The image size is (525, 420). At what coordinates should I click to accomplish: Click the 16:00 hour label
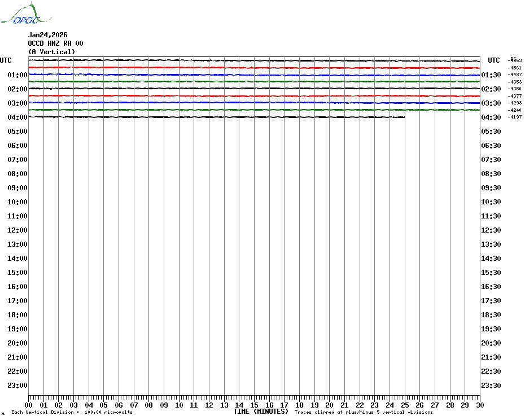(x=17, y=286)
